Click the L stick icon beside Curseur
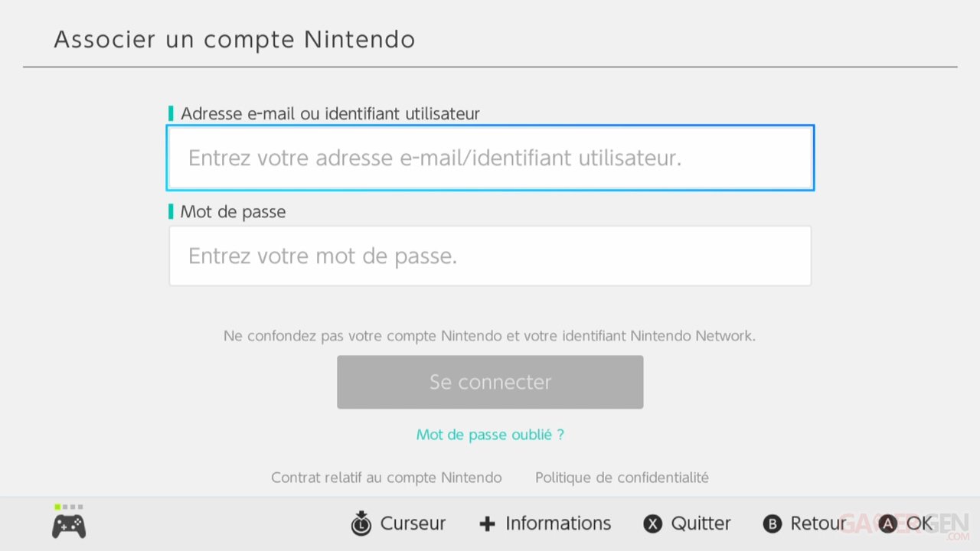 pyautogui.click(x=361, y=523)
